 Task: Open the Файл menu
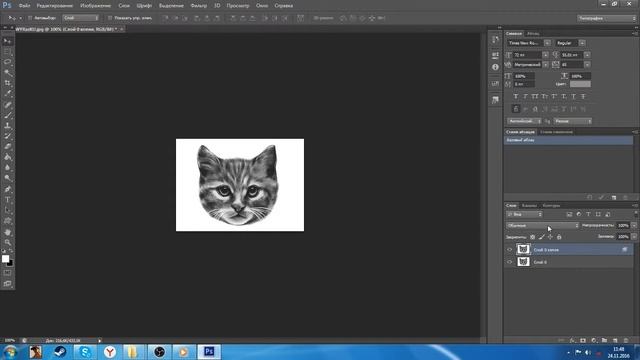24,6
